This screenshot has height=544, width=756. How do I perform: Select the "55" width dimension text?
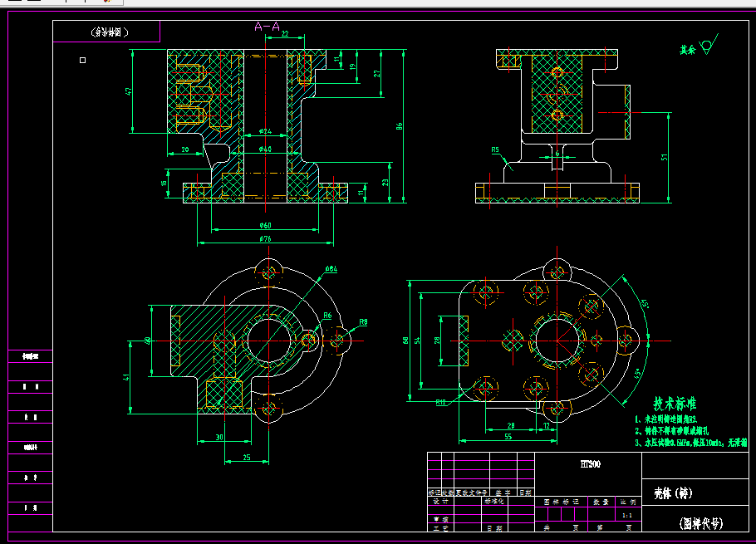coord(508,437)
